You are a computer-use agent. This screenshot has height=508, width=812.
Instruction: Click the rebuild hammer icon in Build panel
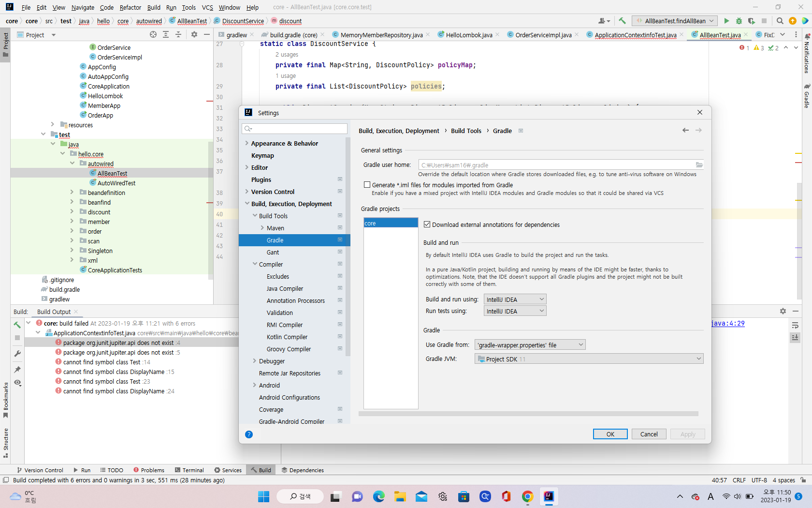[17, 325]
